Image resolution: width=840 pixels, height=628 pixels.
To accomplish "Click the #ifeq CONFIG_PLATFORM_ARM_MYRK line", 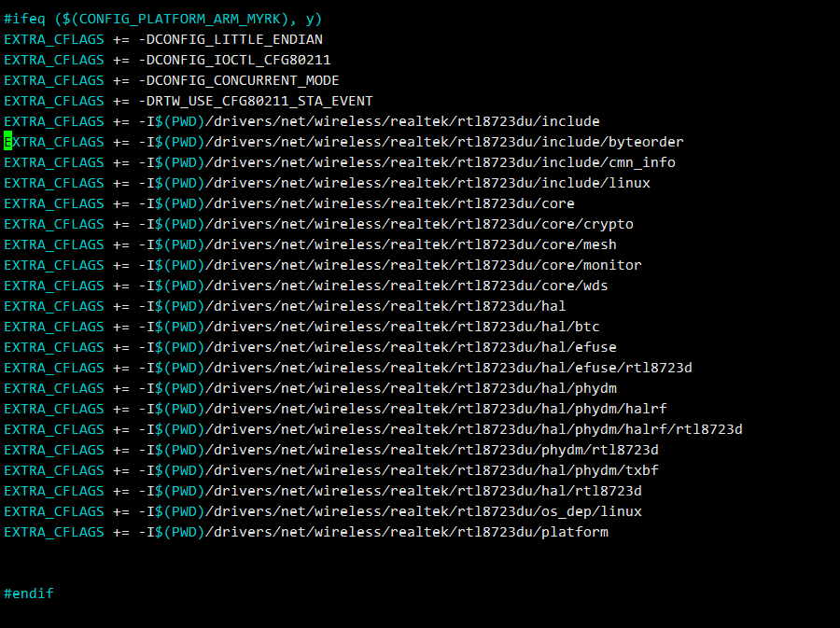I will point(162,20).
